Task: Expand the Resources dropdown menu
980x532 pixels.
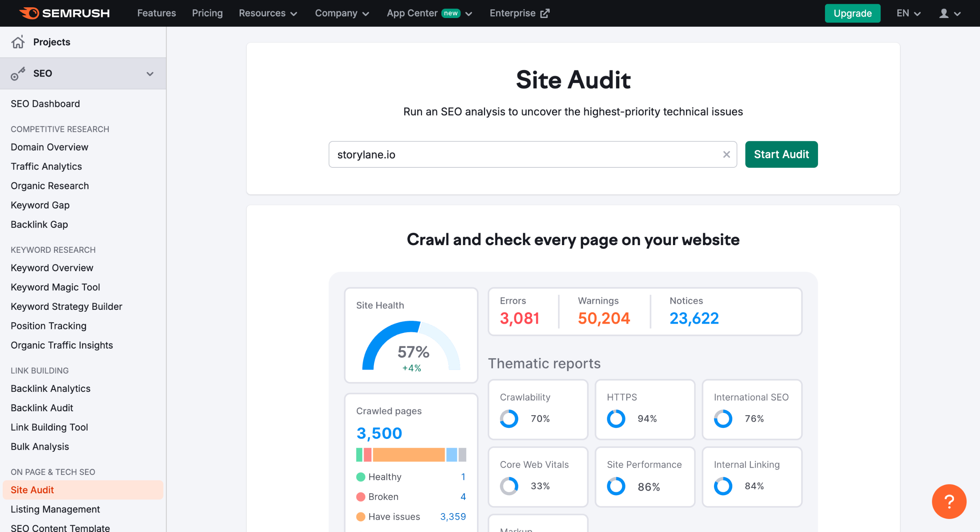Action: tap(268, 13)
